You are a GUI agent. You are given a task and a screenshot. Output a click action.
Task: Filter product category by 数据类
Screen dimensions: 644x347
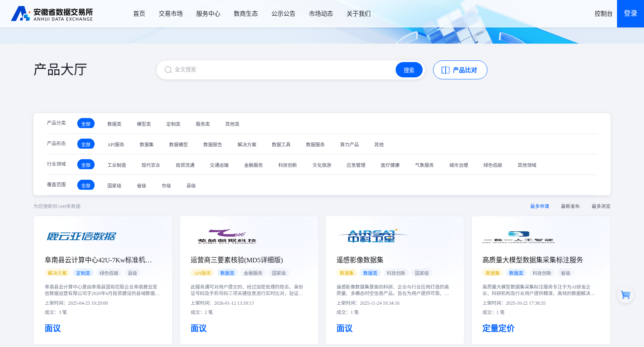click(114, 124)
